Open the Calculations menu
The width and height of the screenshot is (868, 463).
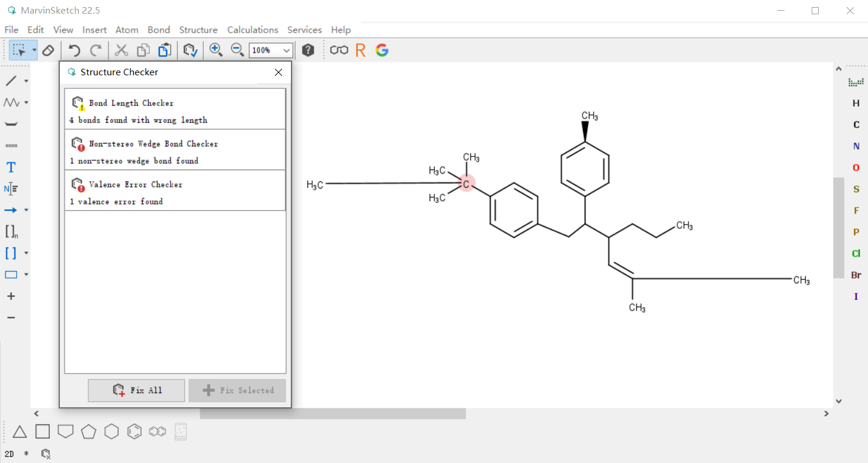tap(253, 30)
